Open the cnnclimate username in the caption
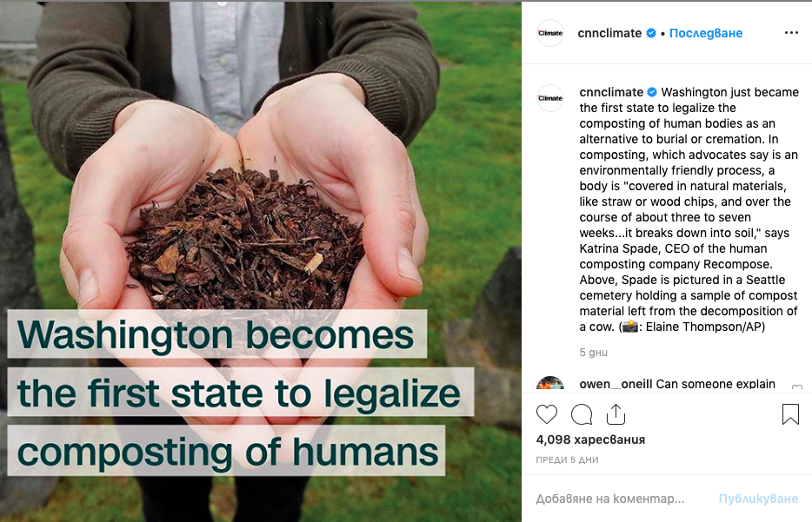The image size is (812, 522). pyautogui.click(x=611, y=92)
